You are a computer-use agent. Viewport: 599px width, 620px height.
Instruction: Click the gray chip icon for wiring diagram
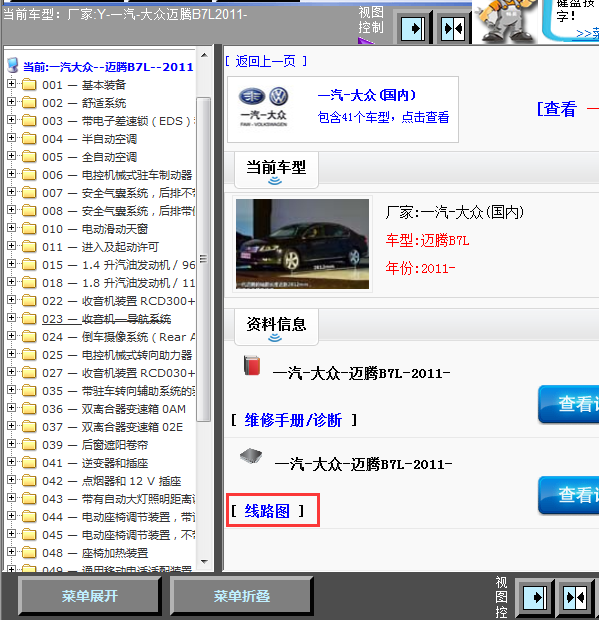tap(251, 456)
